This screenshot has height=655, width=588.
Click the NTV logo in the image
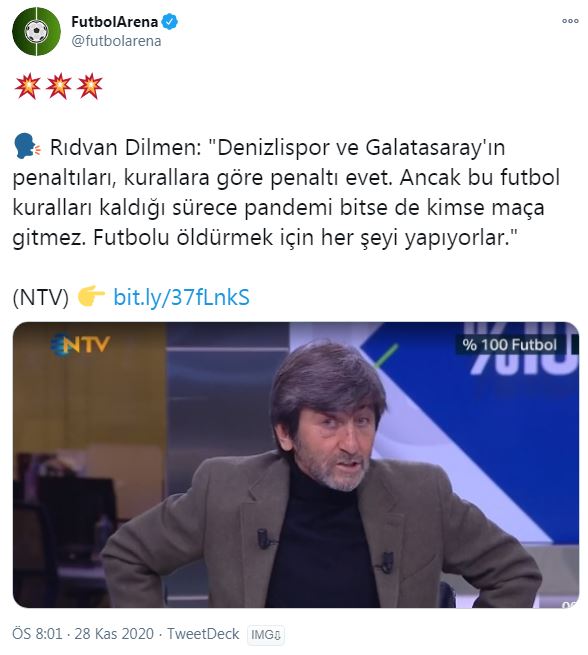coord(80,345)
